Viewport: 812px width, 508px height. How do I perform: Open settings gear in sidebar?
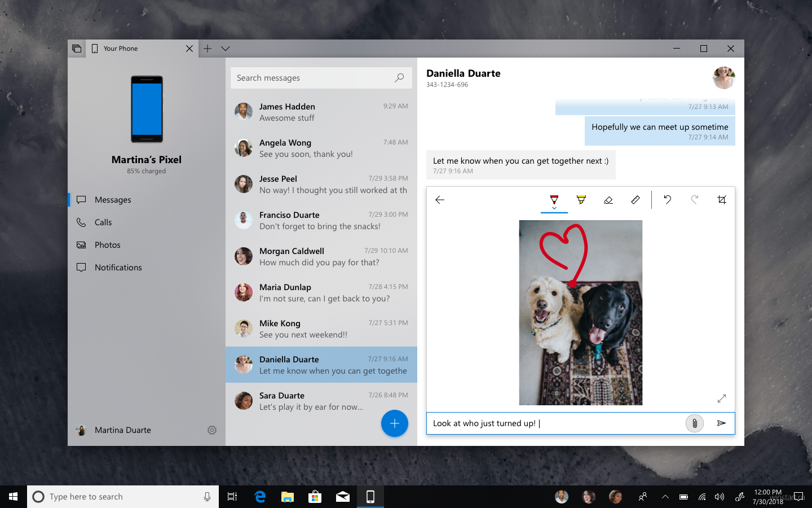(212, 430)
